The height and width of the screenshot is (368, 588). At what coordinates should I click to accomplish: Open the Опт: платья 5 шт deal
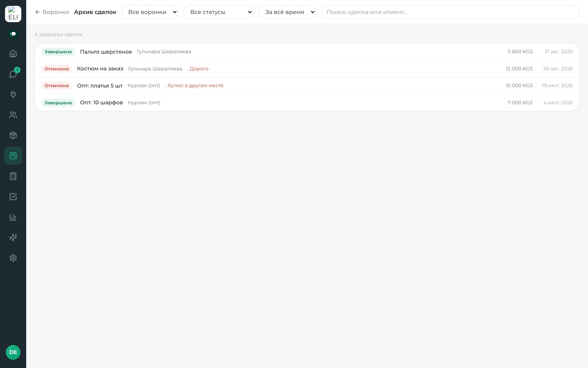point(307,86)
